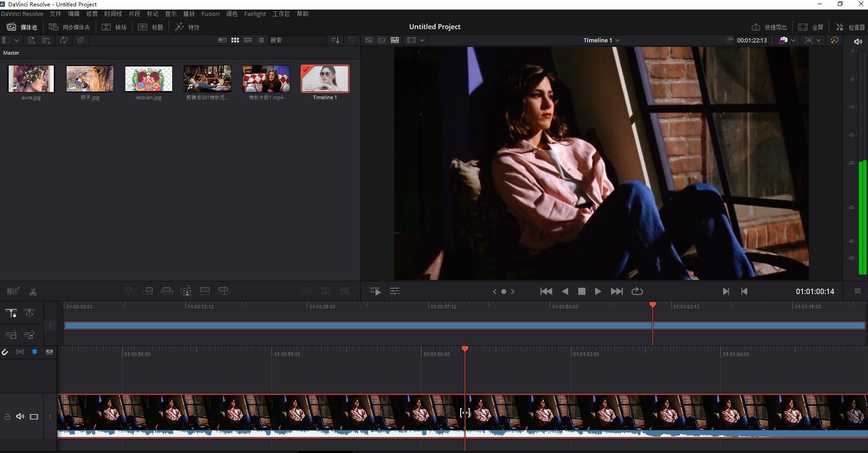Click the play reverse icon
This screenshot has width=868, height=453.
565,291
